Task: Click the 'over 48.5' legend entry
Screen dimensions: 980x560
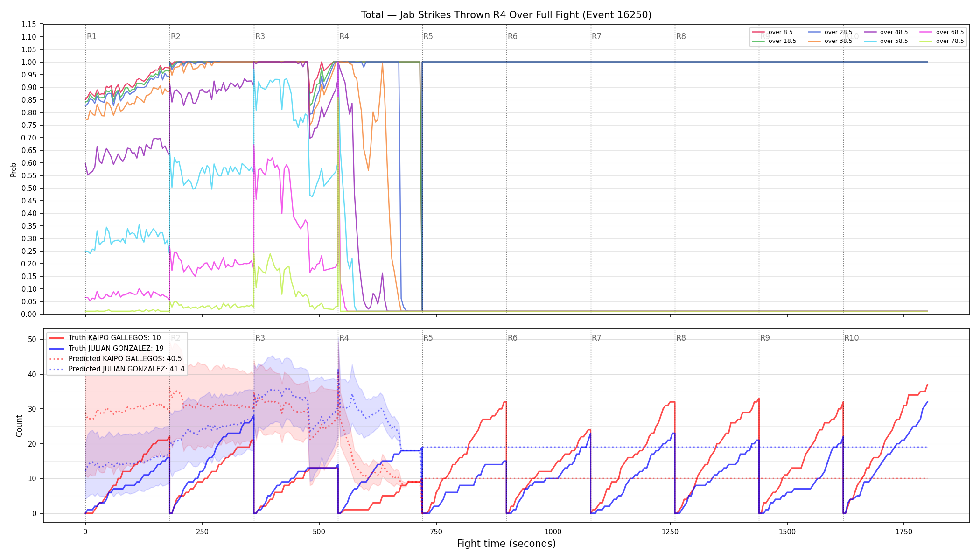Action: 886,32
